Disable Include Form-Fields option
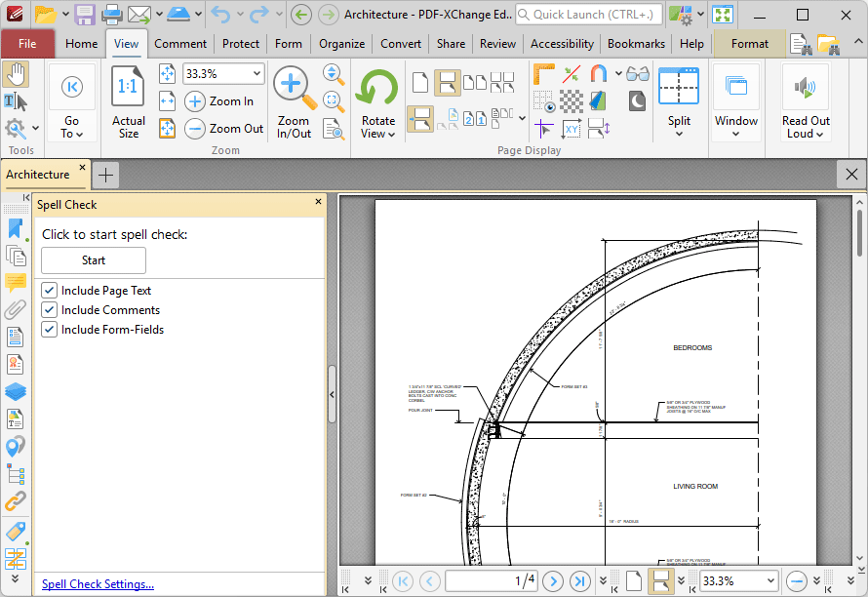This screenshot has height=597, width=868. 50,330
